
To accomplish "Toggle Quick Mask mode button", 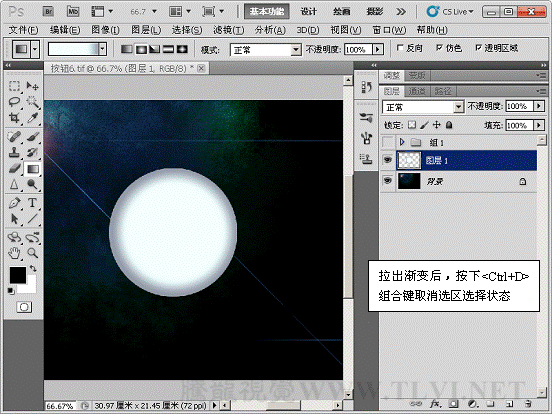I will tap(24, 307).
